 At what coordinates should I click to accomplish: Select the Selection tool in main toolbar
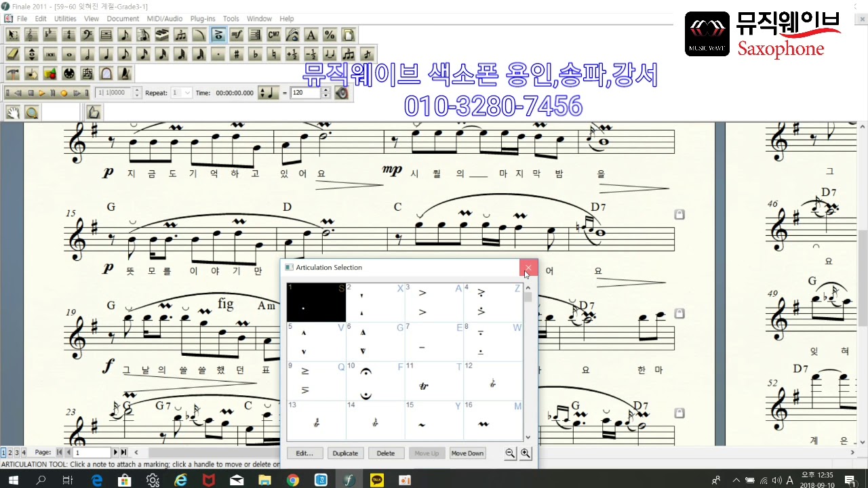(12, 35)
